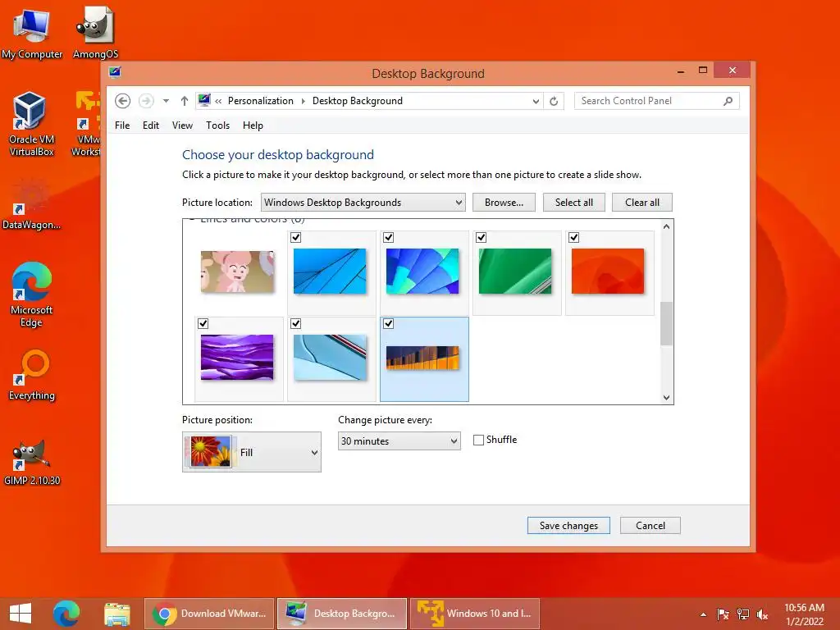Select the orange-red wallpaper thumbnail

(608, 271)
